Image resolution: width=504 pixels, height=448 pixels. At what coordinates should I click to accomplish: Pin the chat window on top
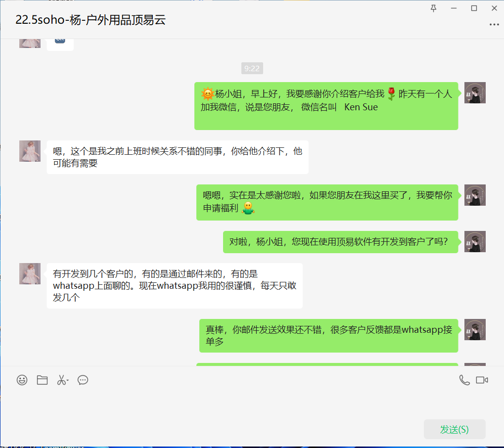point(434,8)
